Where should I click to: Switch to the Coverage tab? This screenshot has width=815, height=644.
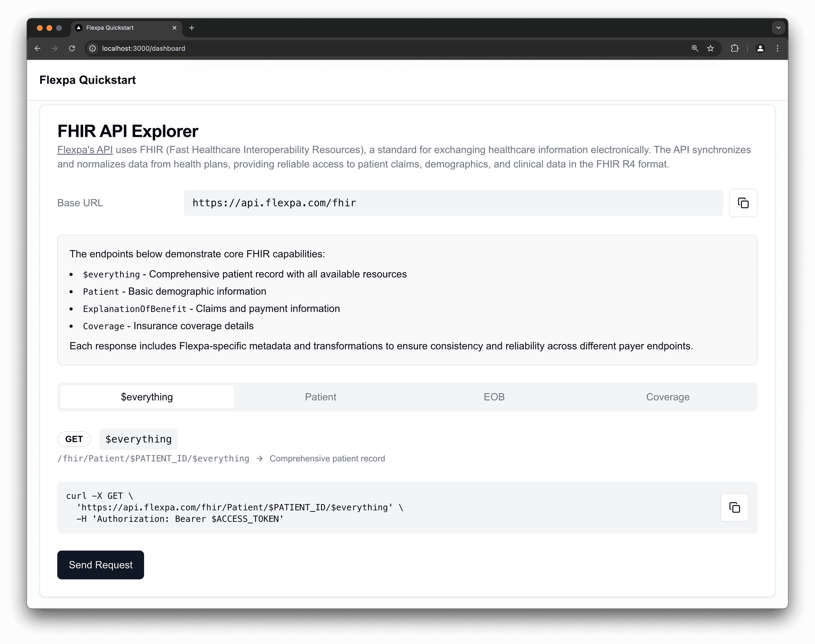pyautogui.click(x=668, y=397)
